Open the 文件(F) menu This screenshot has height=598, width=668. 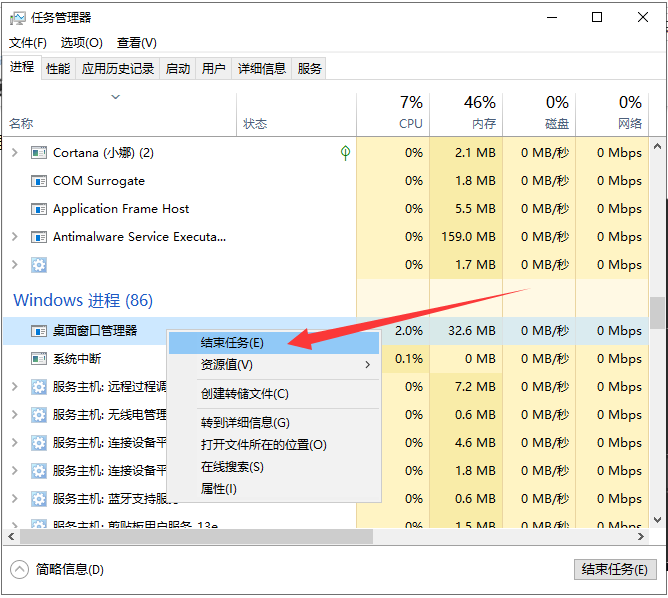click(28, 43)
